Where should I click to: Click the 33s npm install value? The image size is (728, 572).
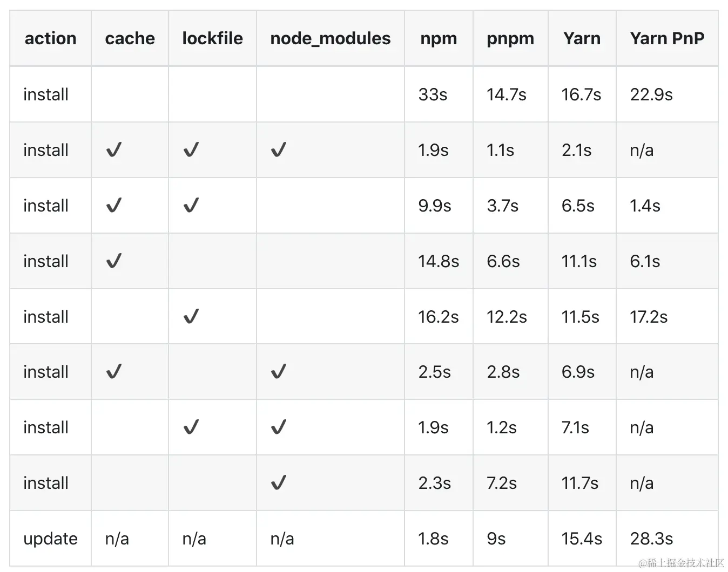[x=433, y=94]
